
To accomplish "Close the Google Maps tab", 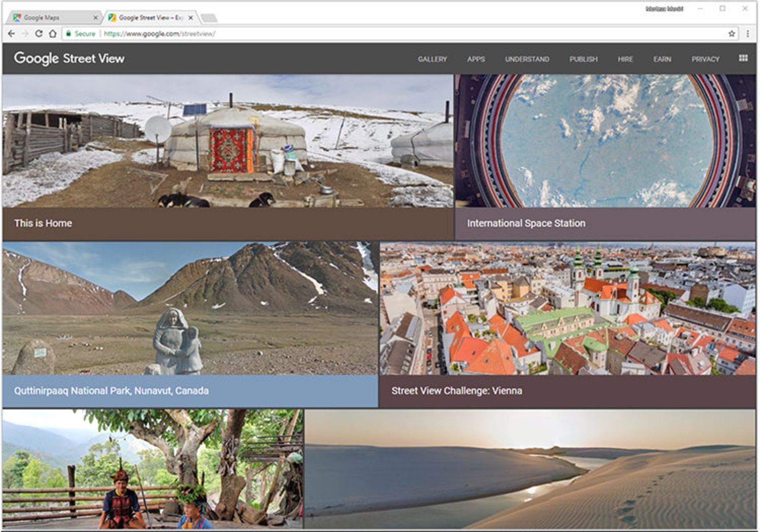I will [95, 17].
